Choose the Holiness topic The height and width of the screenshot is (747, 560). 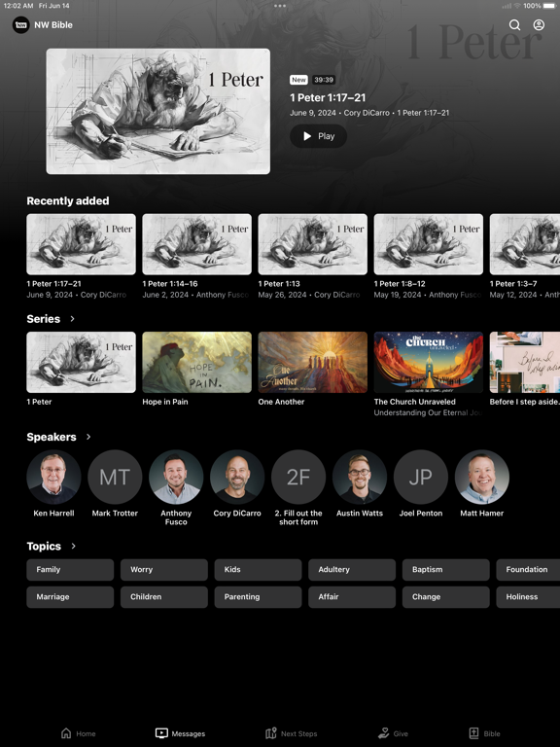click(528, 597)
